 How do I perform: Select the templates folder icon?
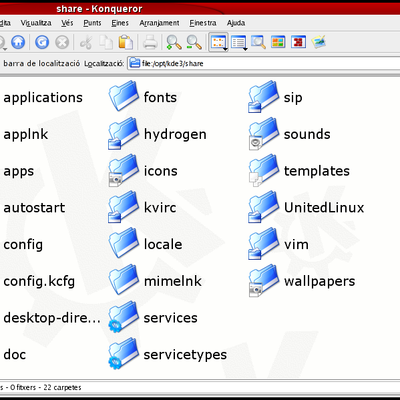tap(264, 170)
